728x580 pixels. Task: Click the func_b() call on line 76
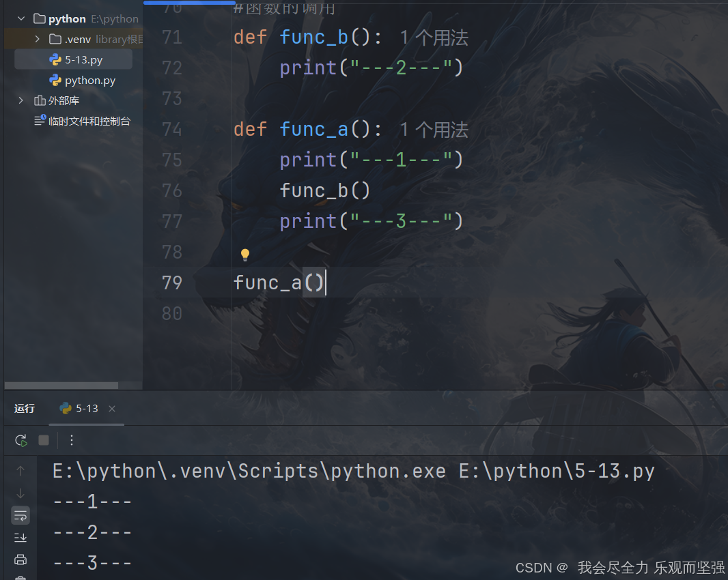[x=324, y=190]
